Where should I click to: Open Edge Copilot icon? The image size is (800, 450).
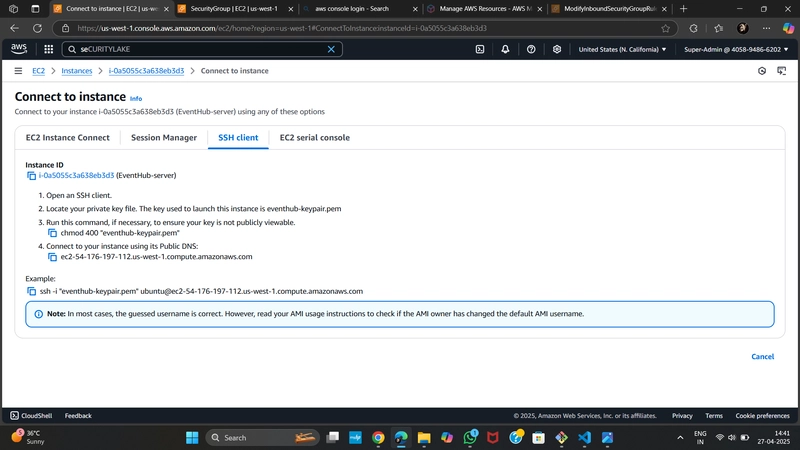point(789,28)
